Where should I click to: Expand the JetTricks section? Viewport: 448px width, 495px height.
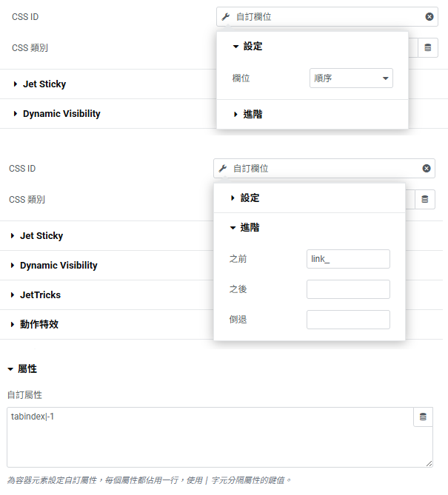[x=40, y=295]
